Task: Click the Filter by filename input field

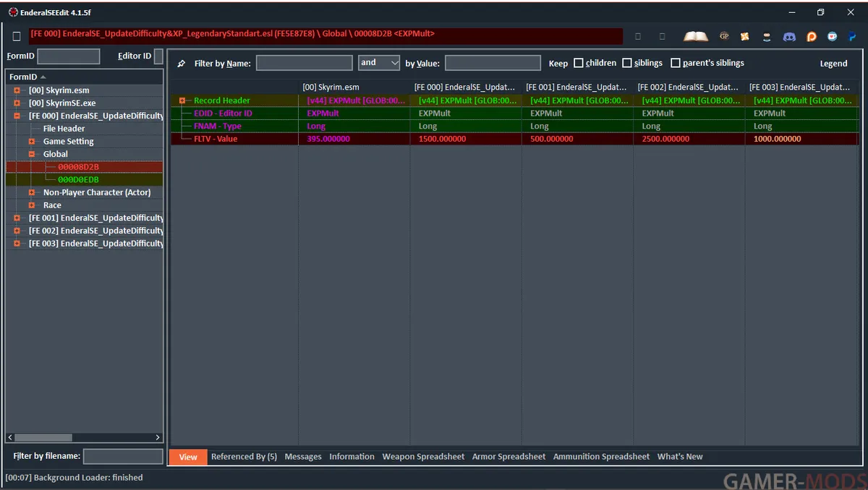Action: (x=123, y=456)
